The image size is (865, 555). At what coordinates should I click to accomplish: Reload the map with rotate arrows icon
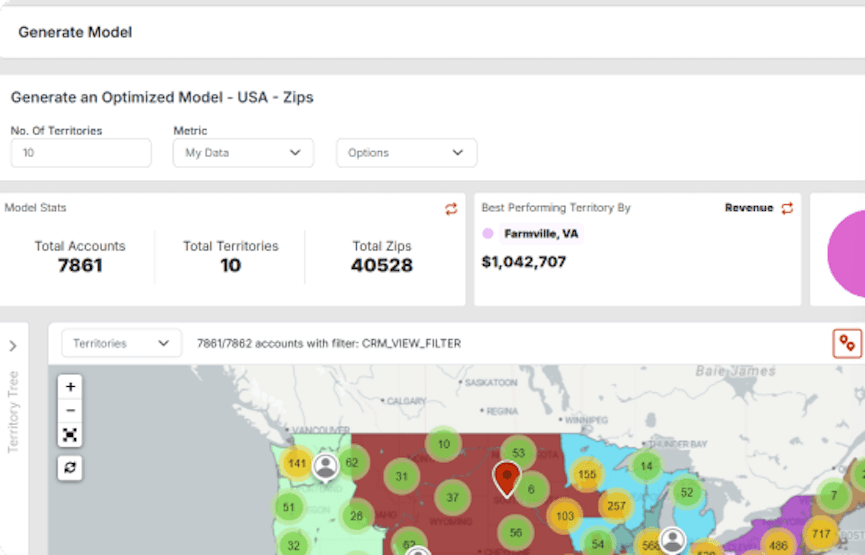pos(70,468)
